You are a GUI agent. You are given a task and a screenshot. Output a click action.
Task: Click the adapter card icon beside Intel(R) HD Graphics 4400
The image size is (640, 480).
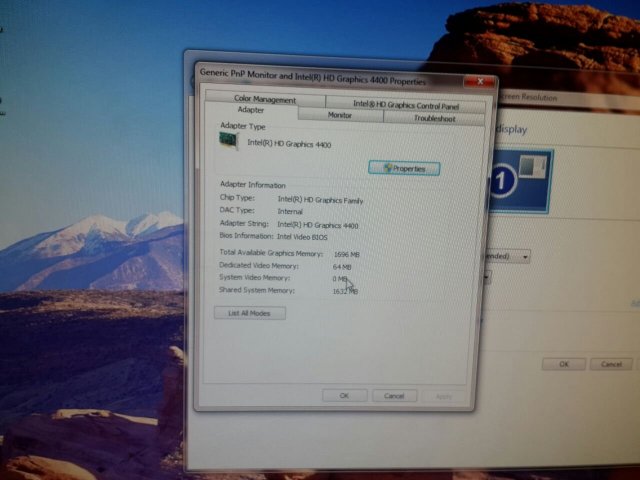tap(231, 142)
